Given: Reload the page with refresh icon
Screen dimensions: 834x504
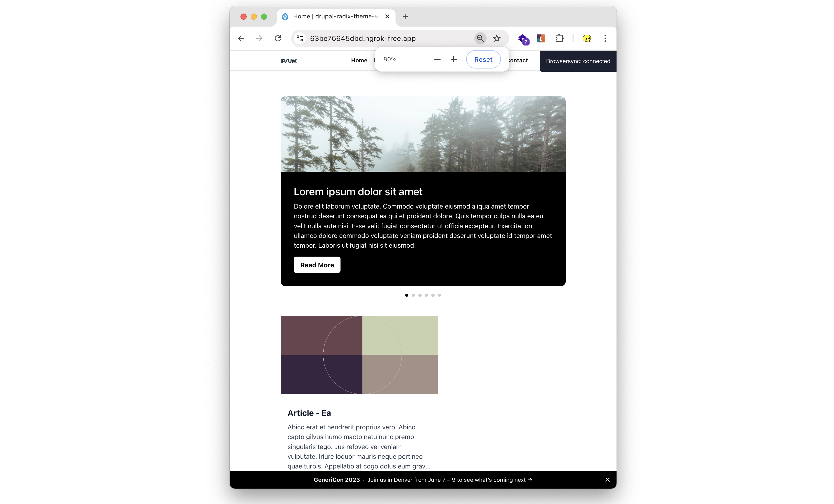Looking at the screenshot, I should coord(278,39).
